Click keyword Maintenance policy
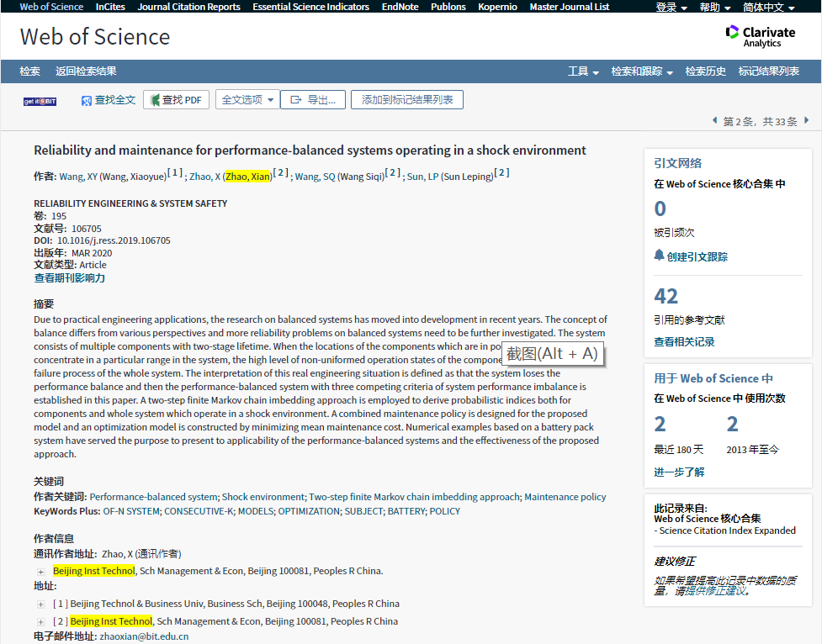This screenshot has height=644, width=822. tap(565, 497)
